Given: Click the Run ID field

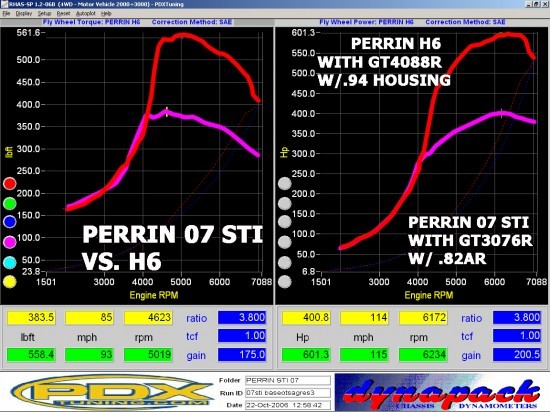Looking at the screenshot, I should (x=288, y=393).
